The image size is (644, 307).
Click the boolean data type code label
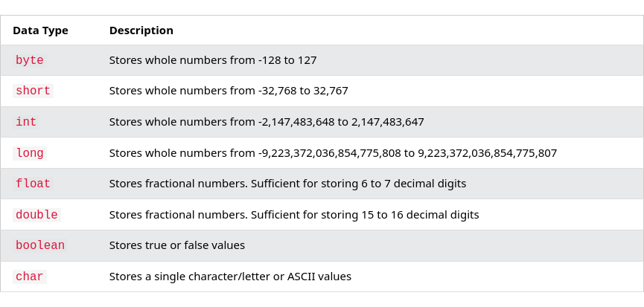pyautogui.click(x=40, y=245)
